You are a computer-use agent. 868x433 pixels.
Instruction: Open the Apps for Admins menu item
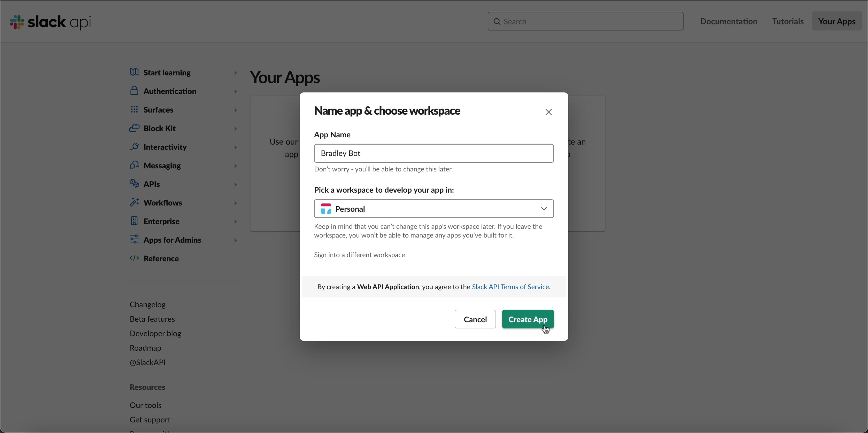pos(172,240)
